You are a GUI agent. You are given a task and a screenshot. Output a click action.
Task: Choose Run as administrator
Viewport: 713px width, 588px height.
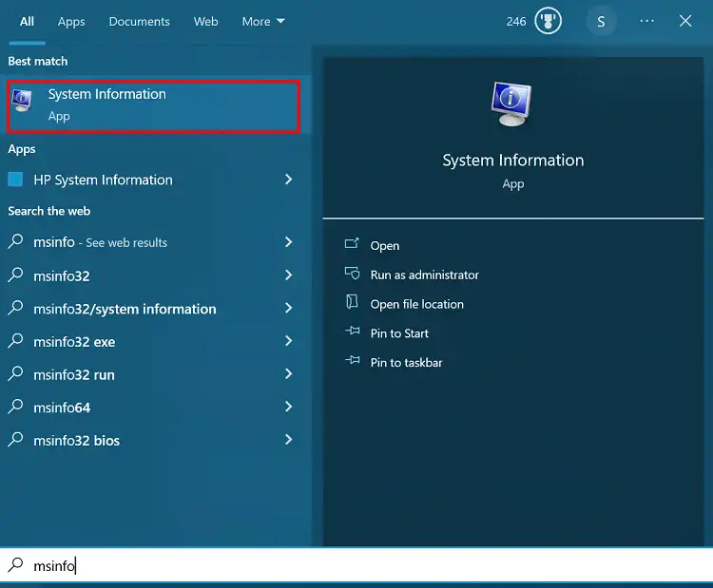pos(425,275)
